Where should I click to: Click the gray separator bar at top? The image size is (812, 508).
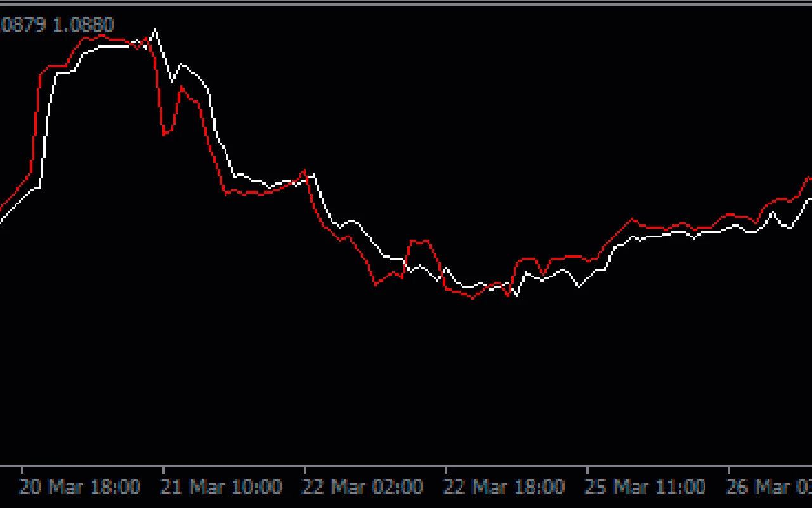(406, 2)
